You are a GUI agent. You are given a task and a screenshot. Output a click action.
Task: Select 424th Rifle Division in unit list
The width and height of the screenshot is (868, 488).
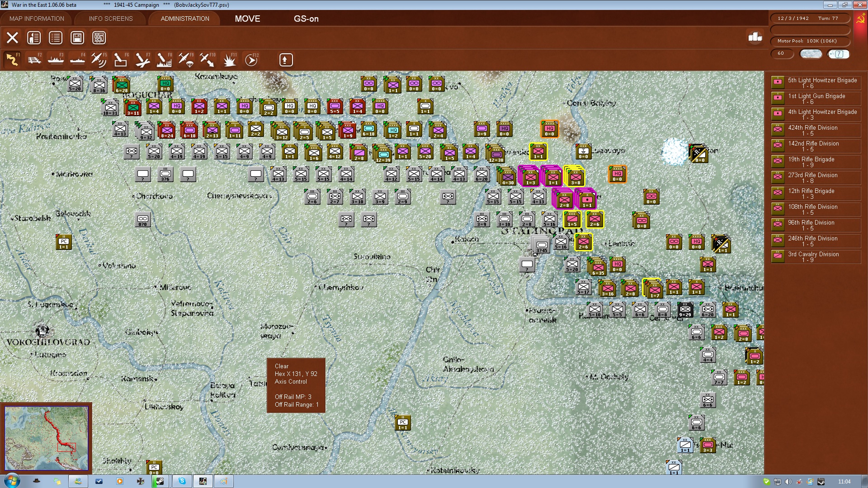click(x=816, y=130)
